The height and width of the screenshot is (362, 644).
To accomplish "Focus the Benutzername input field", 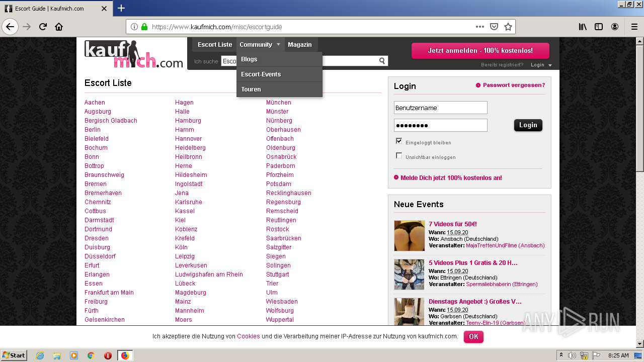I will 441,108.
